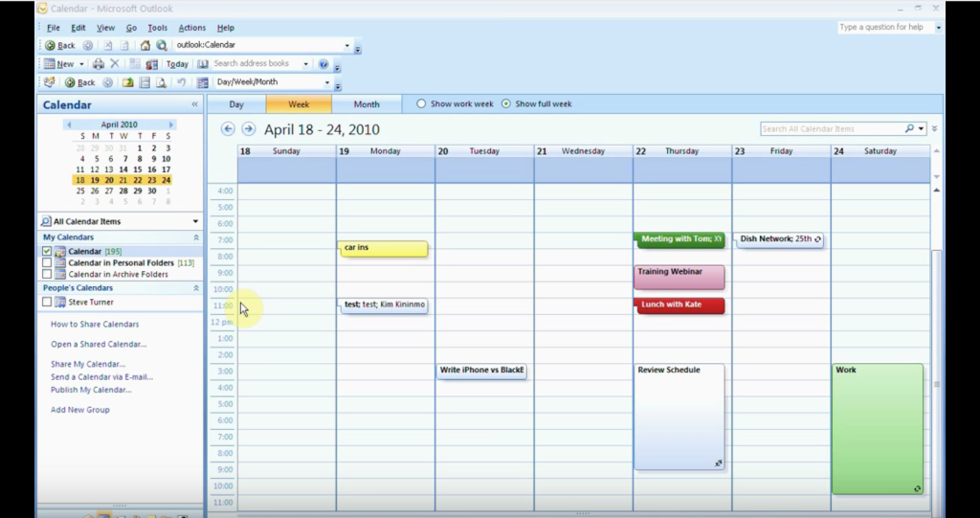Click the green Back button beside the outlook:Calendar address box

coord(60,45)
